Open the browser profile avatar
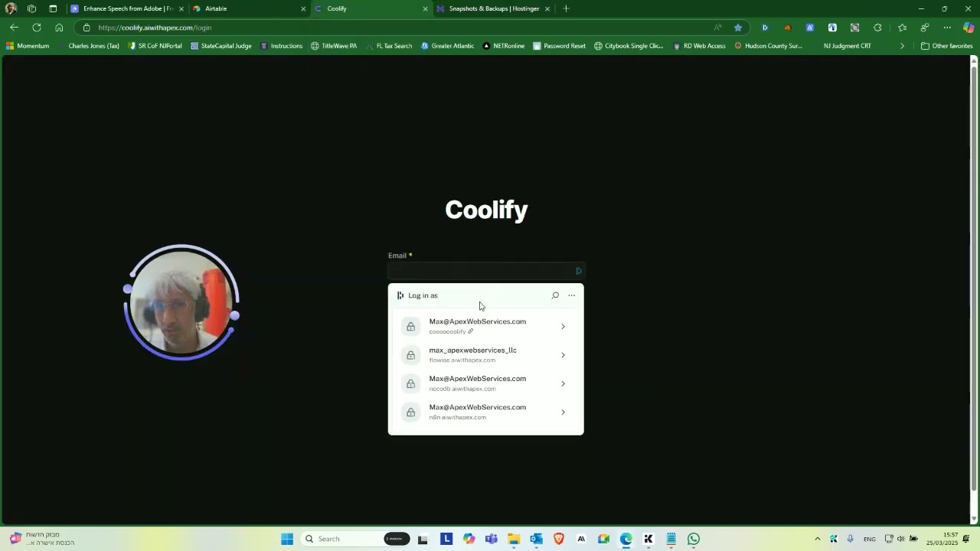Screen dimensions: 980x551 (11, 8)
